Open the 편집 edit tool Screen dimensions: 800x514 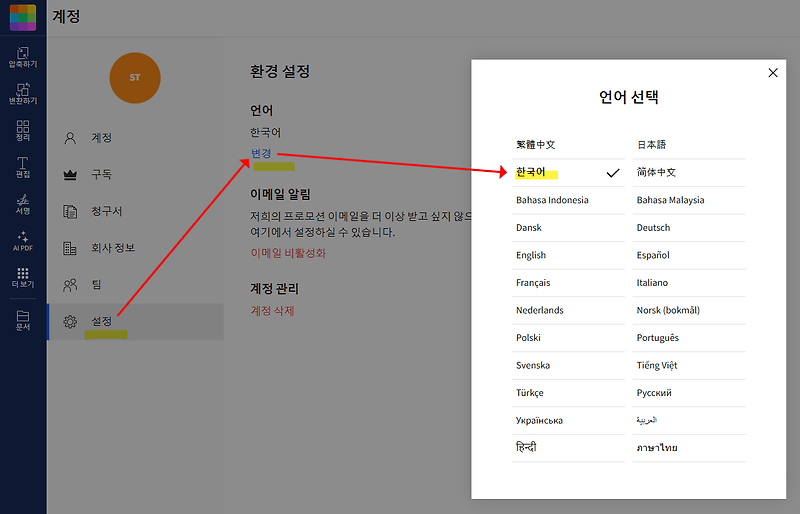23,167
